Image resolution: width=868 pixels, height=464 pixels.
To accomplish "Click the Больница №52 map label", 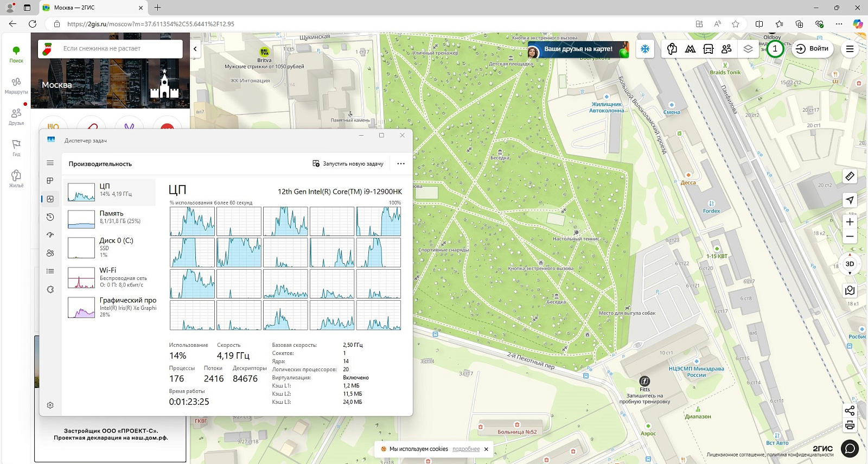I will (517, 432).
